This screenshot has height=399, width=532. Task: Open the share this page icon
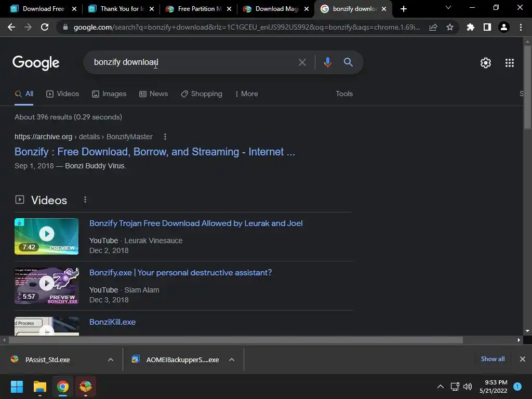(433, 27)
